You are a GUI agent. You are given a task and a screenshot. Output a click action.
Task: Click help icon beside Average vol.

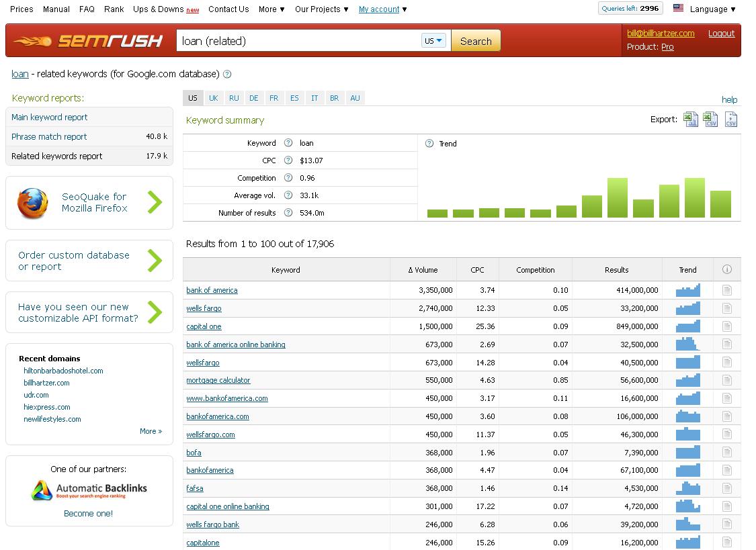tap(288, 195)
